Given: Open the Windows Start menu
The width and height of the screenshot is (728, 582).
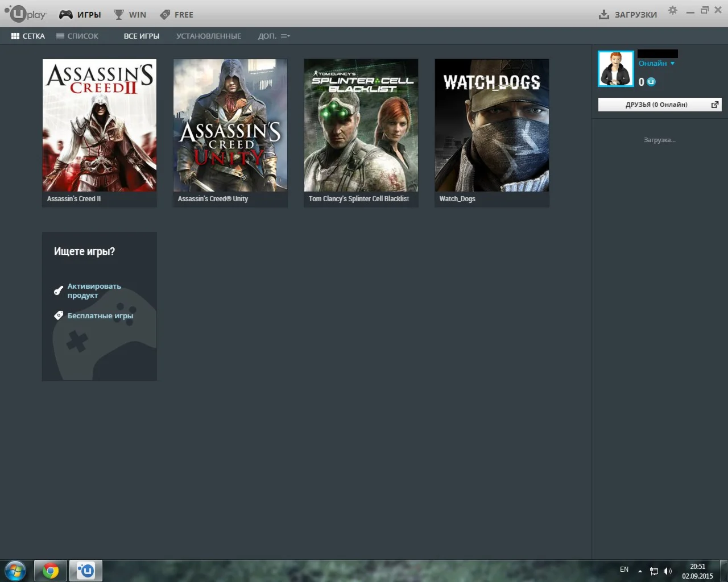Looking at the screenshot, I should [14, 570].
